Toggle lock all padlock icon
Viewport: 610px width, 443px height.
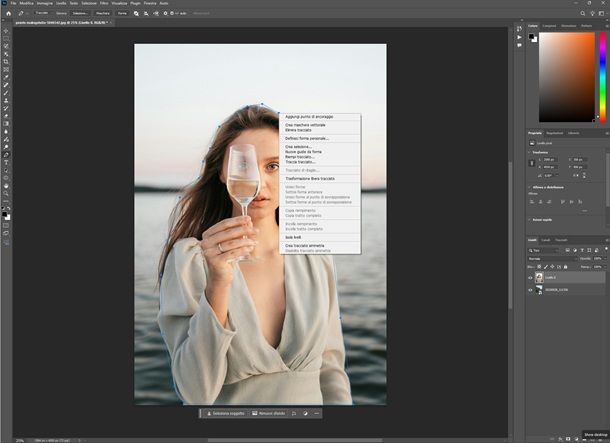coord(565,267)
